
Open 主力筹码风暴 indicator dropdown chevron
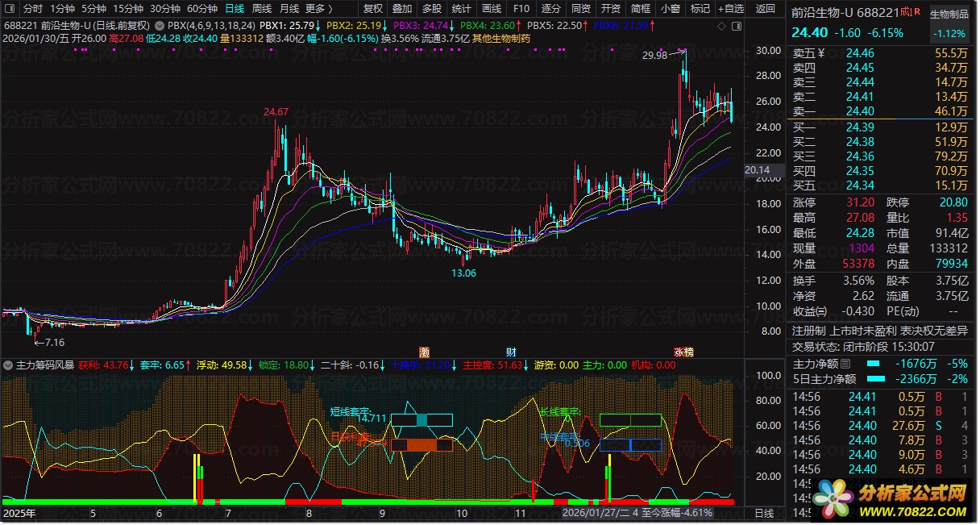[x=8, y=365]
